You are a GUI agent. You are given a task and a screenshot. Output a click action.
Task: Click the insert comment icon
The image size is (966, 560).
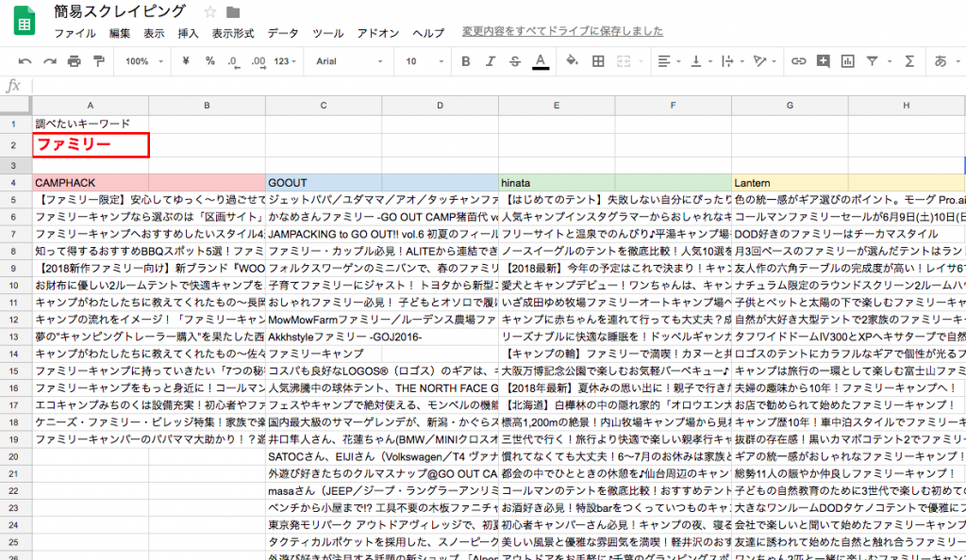[823, 61]
